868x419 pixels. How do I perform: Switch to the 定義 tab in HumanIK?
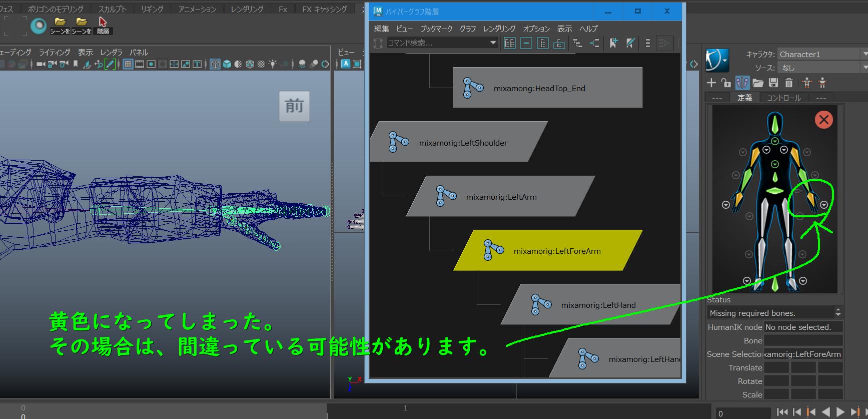coord(744,98)
